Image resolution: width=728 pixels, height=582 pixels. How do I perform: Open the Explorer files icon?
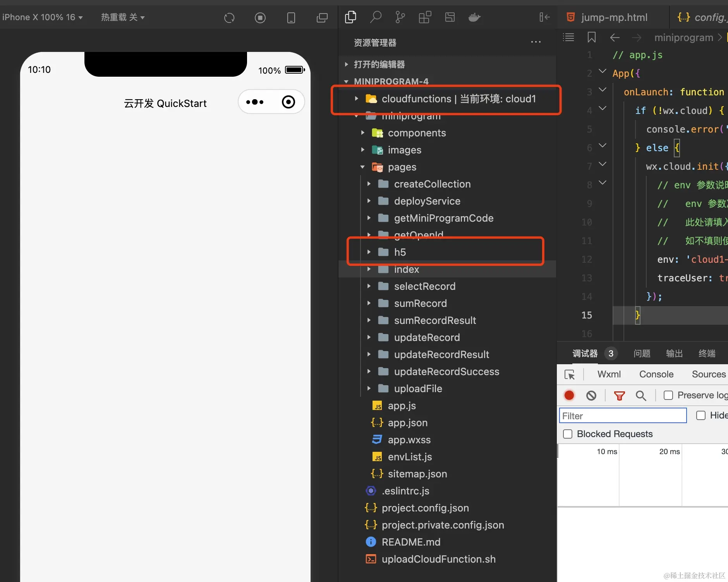point(350,17)
